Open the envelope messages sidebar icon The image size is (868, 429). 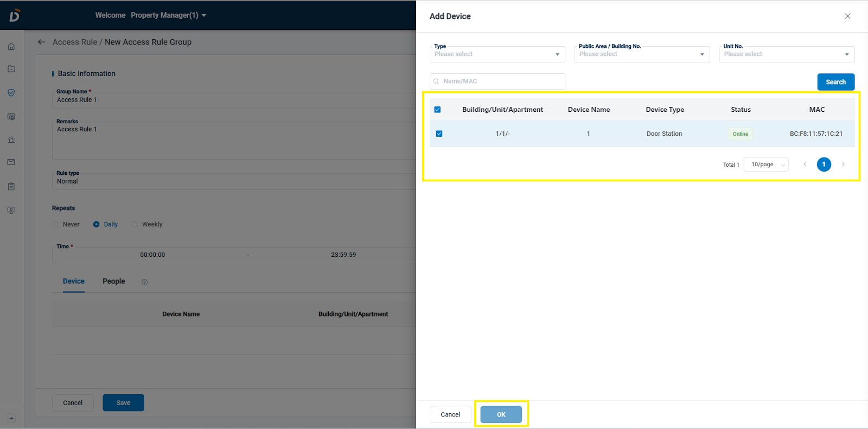coord(11,162)
